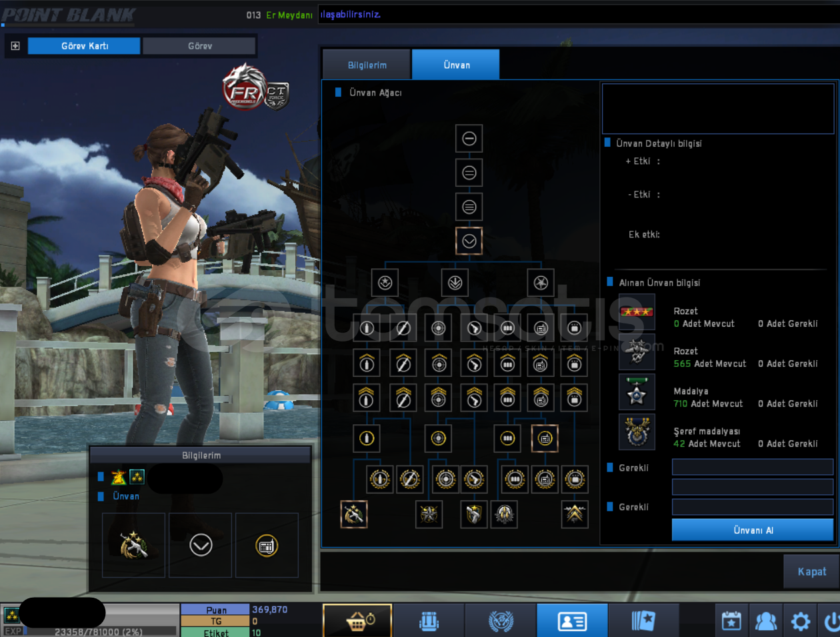Click the Rozet icon beside 565 Adet Mevcut
840x637 pixels.
click(x=637, y=352)
